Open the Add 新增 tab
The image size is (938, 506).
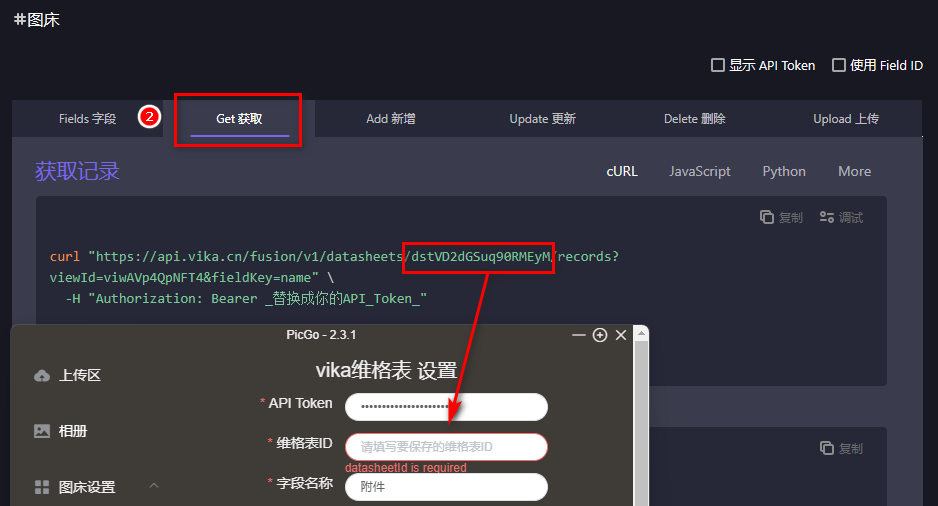click(x=391, y=118)
